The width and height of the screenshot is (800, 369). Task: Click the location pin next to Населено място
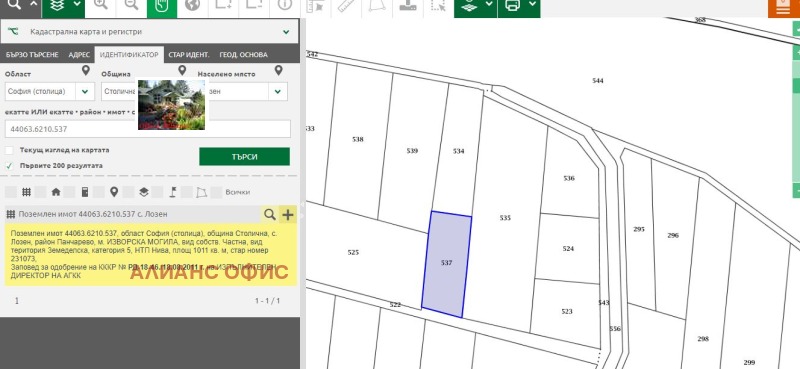tap(279, 70)
